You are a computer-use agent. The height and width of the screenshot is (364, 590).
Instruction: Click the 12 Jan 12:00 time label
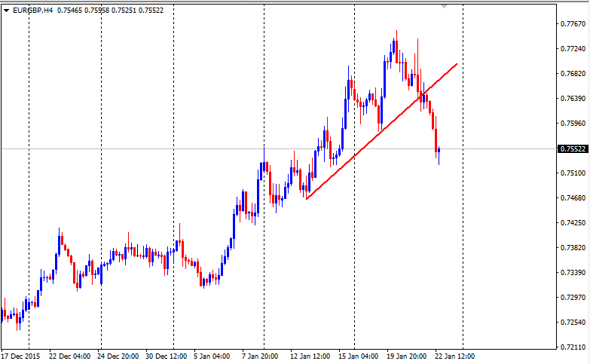click(310, 356)
